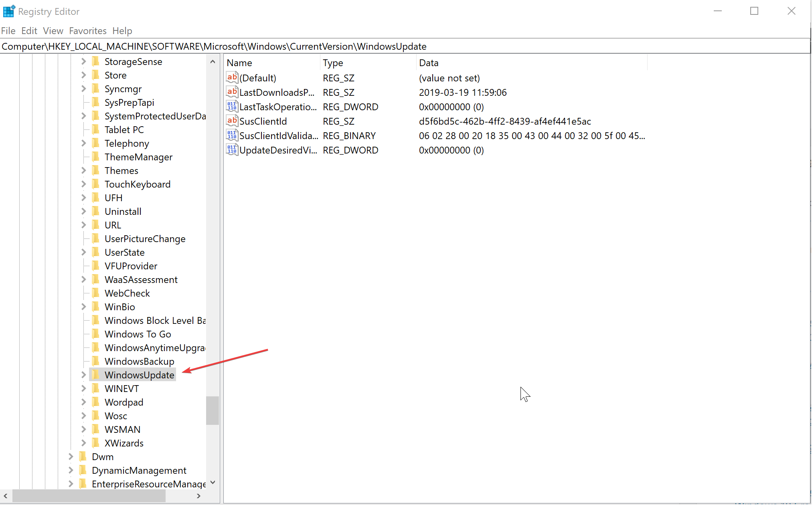Image resolution: width=812 pixels, height=505 pixels.
Task: Click the Telephony folder icon
Action: (96, 143)
